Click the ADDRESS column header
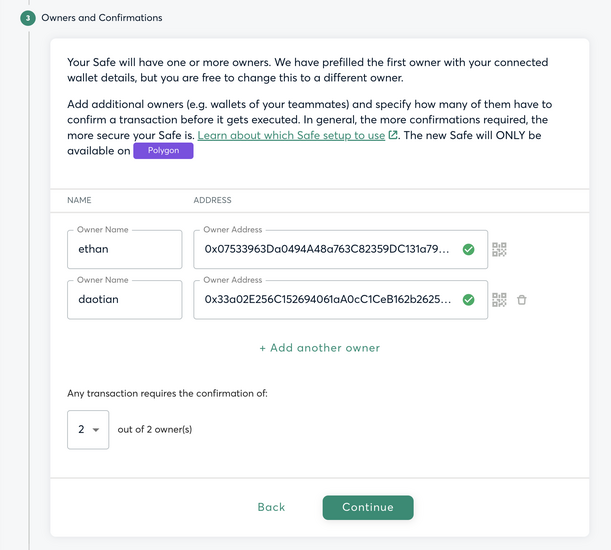This screenshot has width=611, height=550. (x=212, y=200)
